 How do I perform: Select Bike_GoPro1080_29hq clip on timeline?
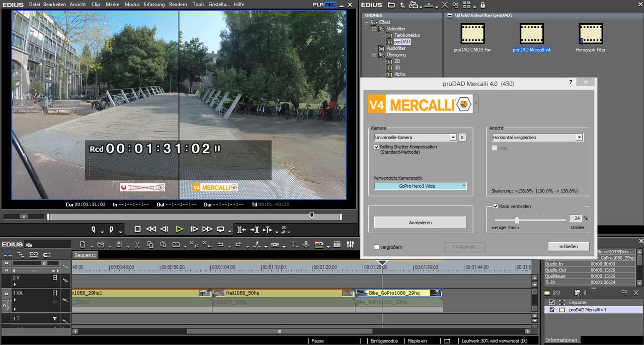[398, 293]
